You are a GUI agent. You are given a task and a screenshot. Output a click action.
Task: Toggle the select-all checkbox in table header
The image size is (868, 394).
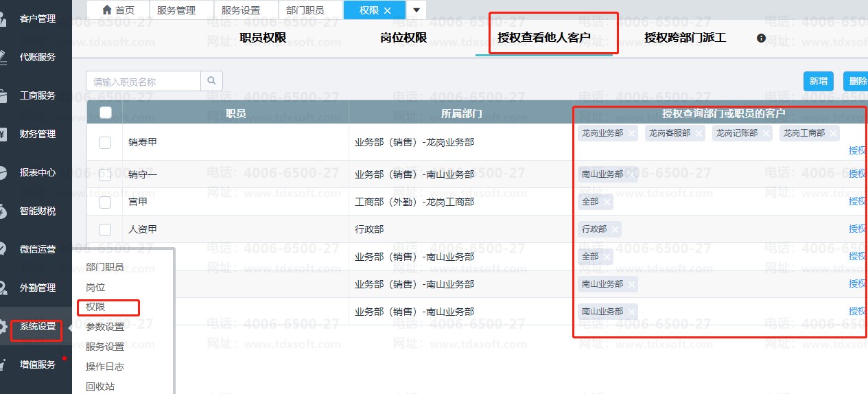tap(105, 113)
